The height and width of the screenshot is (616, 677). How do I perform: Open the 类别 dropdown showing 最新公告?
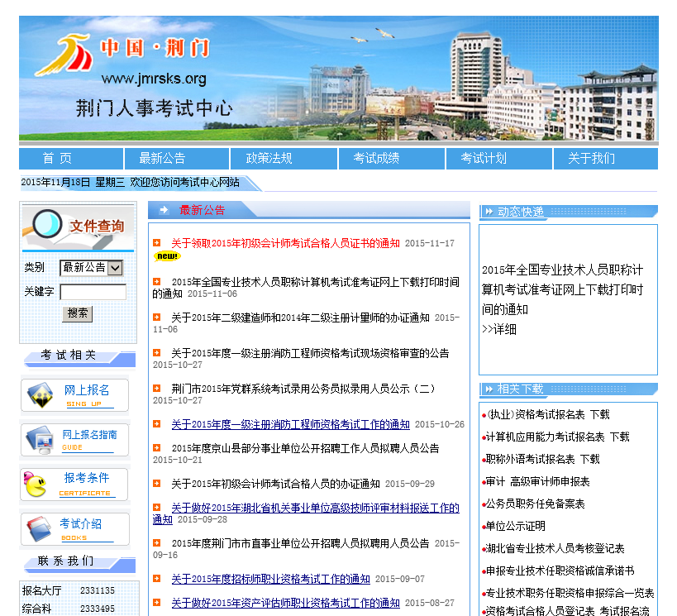(x=92, y=268)
